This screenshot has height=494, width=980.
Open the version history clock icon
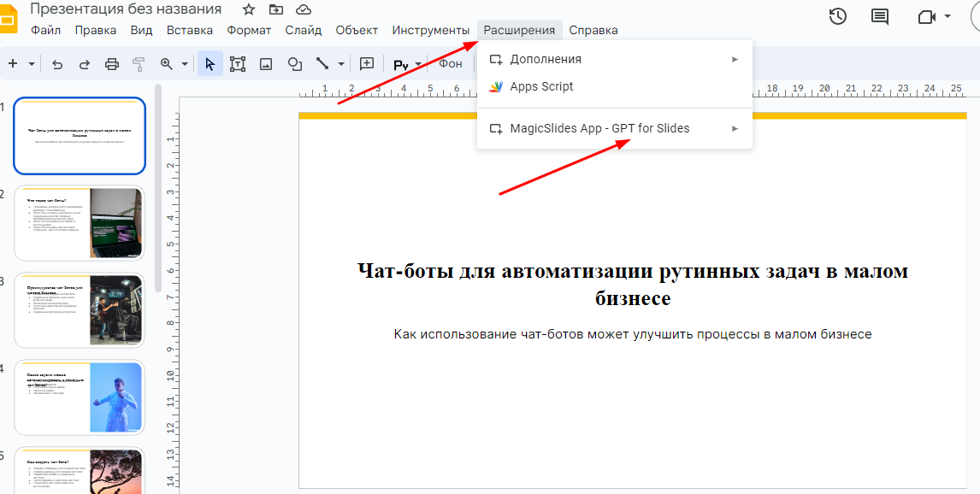click(837, 16)
